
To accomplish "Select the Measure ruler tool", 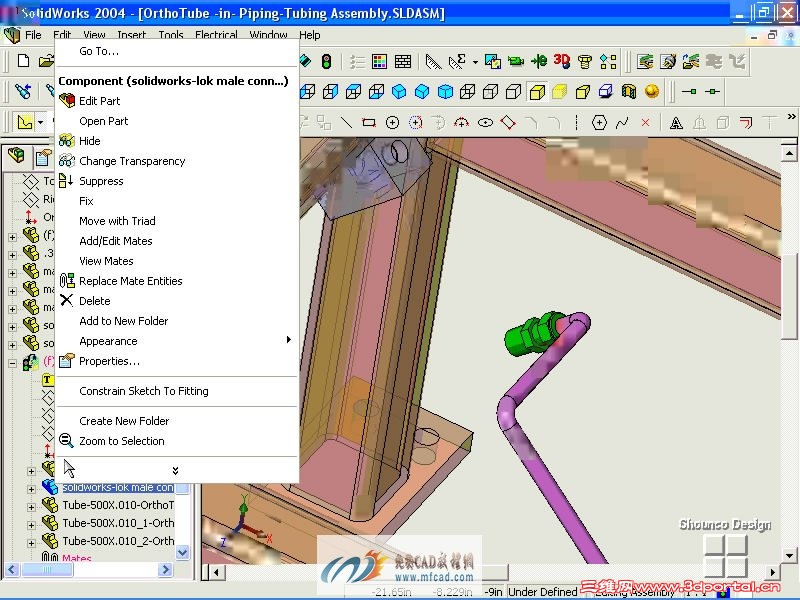I will (433, 62).
